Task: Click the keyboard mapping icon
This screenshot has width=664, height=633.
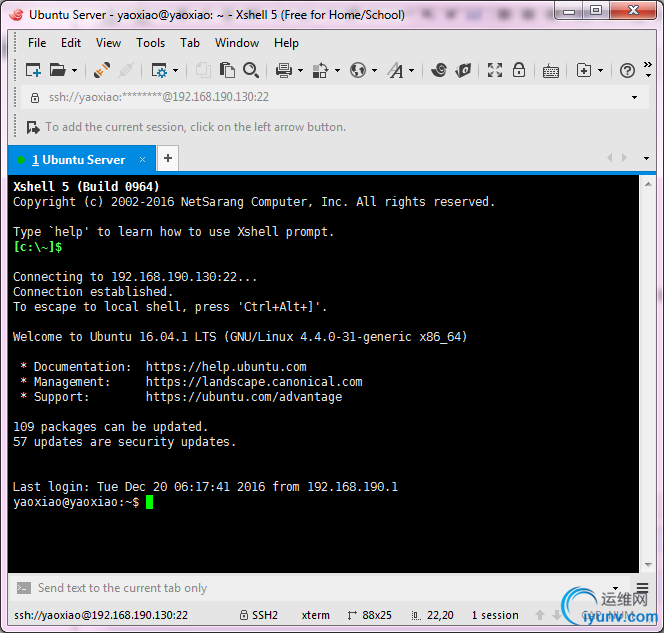Action: pyautogui.click(x=551, y=71)
